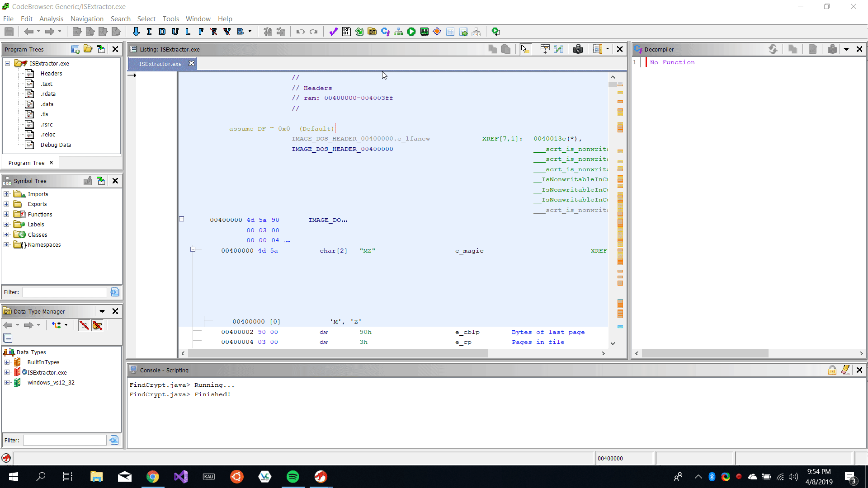The width and height of the screenshot is (868, 488).
Task: Open Data Type Manager dropdown arrow menu
Action: click(102, 311)
